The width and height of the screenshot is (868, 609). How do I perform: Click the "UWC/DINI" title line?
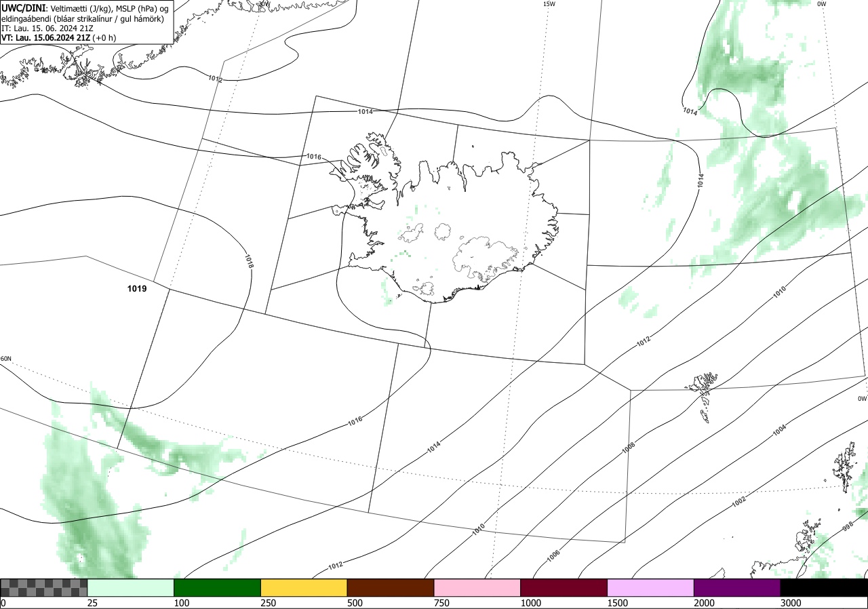coord(84,8)
